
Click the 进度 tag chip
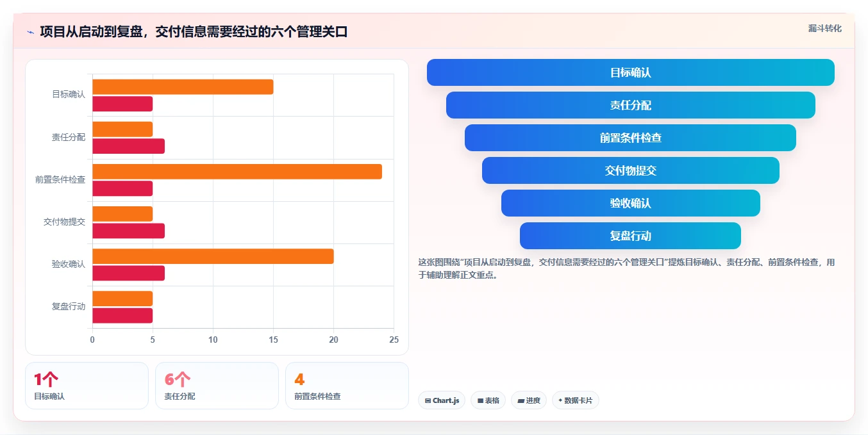click(529, 400)
